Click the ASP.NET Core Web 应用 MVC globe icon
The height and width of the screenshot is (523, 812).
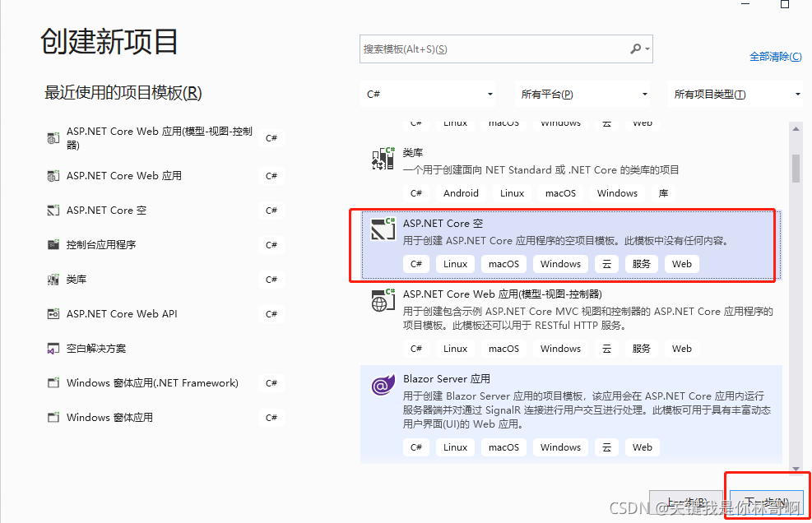pyautogui.click(x=383, y=300)
